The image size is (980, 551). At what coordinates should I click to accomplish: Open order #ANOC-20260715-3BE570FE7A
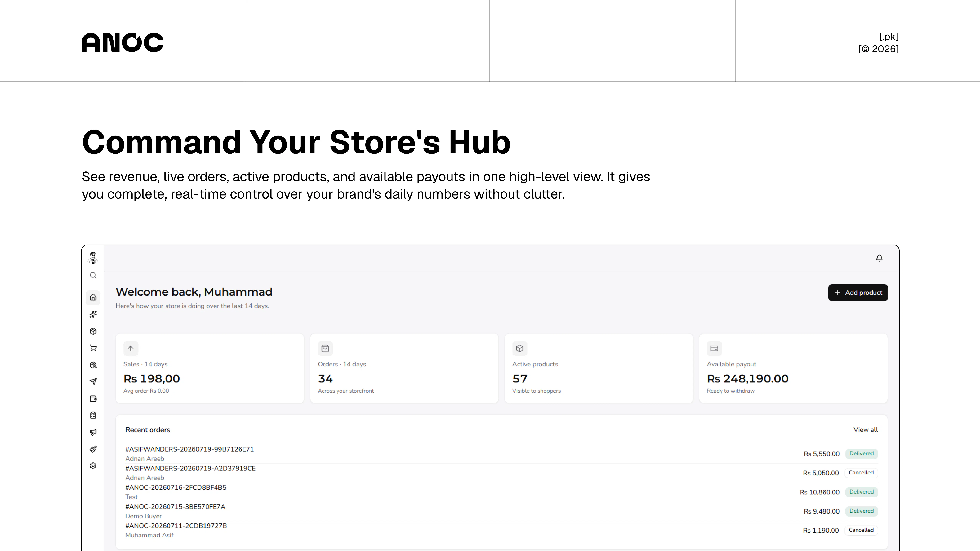pyautogui.click(x=175, y=506)
